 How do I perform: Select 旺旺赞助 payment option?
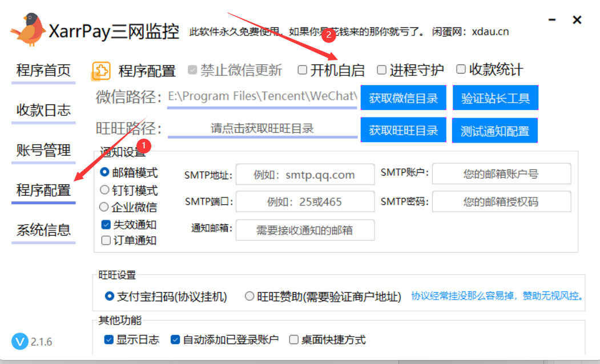(x=249, y=296)
